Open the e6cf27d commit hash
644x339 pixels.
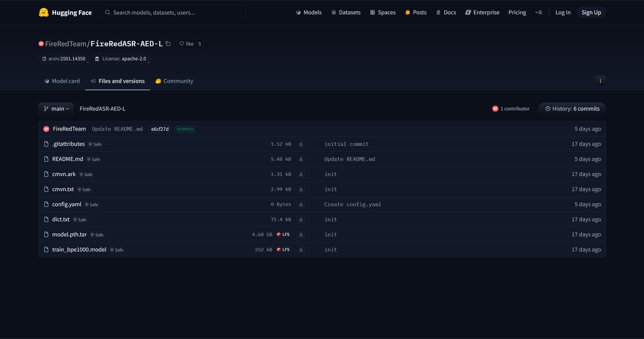point(160,129)
